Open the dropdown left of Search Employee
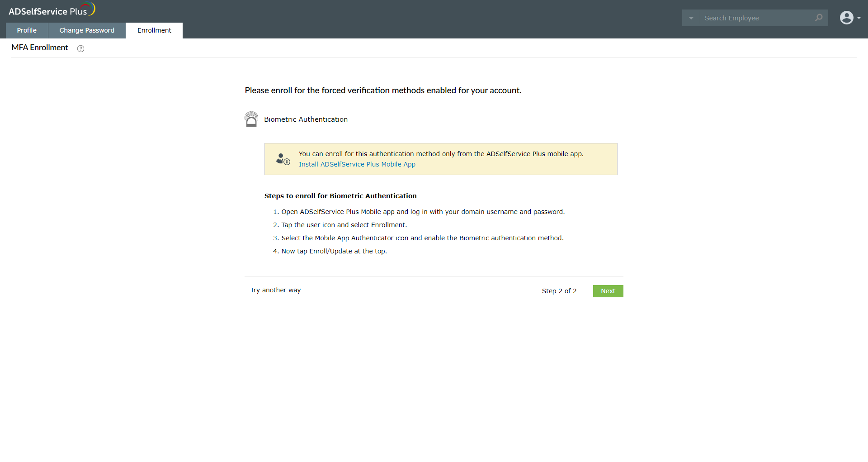The height and width of the screenshot is (462, 868). tap(691, 18)
